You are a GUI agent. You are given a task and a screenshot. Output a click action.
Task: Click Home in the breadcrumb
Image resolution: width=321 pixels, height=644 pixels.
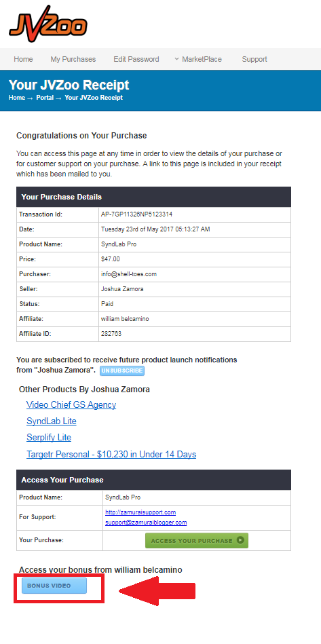17,98
